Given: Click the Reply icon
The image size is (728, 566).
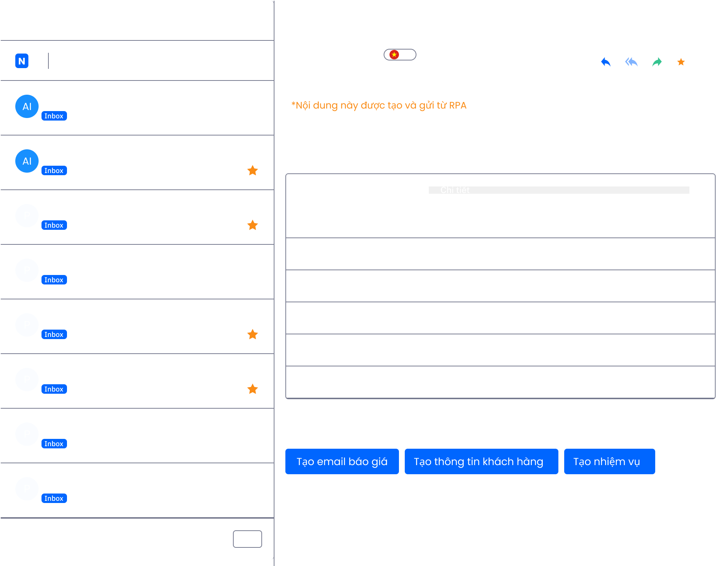Looking at the screenshot, I should (606, 62).
